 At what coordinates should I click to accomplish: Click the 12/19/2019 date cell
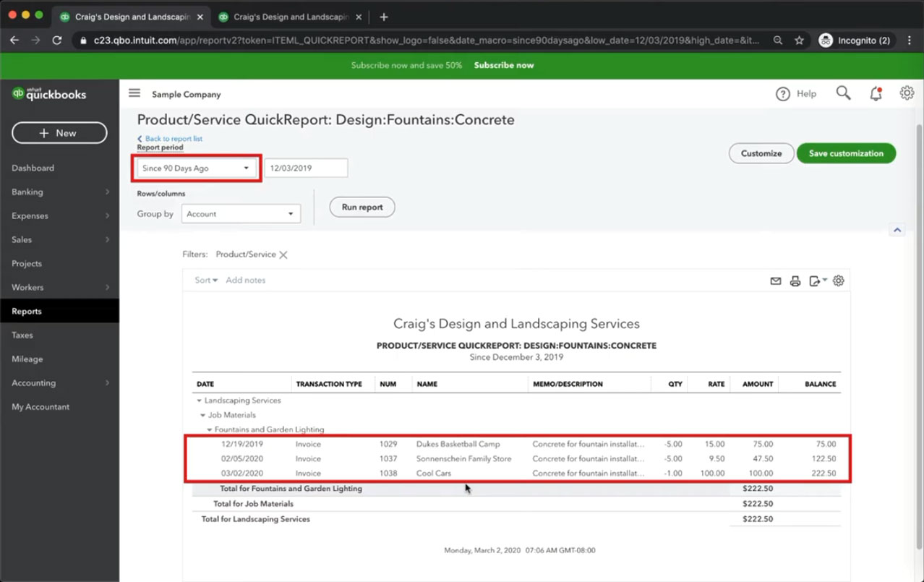pyautogui.click(x=242, y=444)
